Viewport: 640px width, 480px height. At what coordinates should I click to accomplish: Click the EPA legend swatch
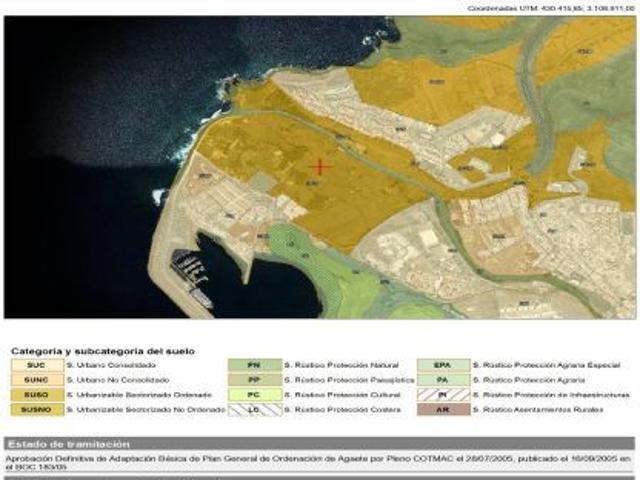click(x=442, y=366)
